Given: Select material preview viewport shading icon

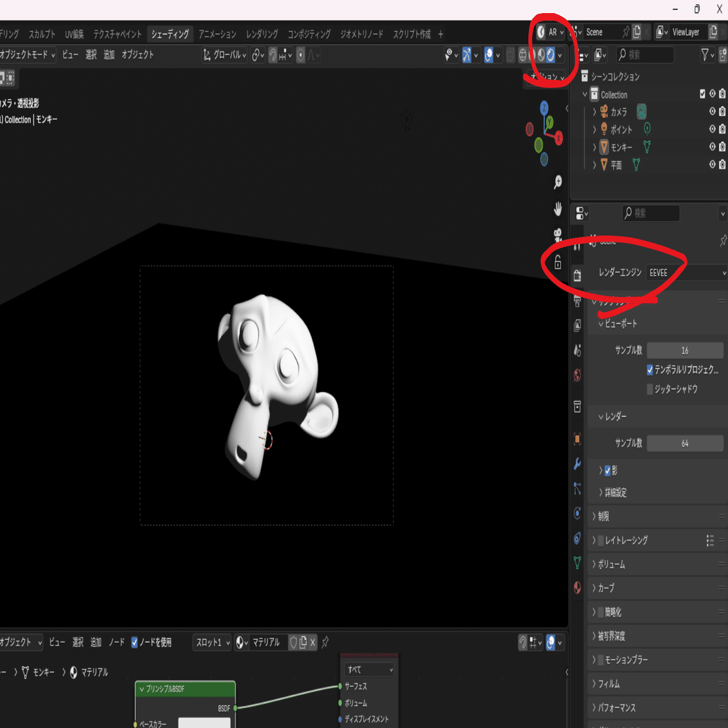Looking at the screenshot, I should tap(541, 55).
